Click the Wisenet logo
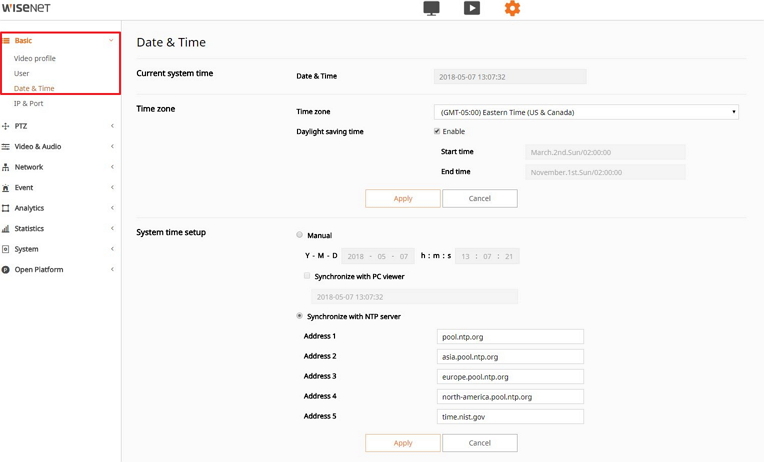Screen dimensions: 764x462 point(26,8)
